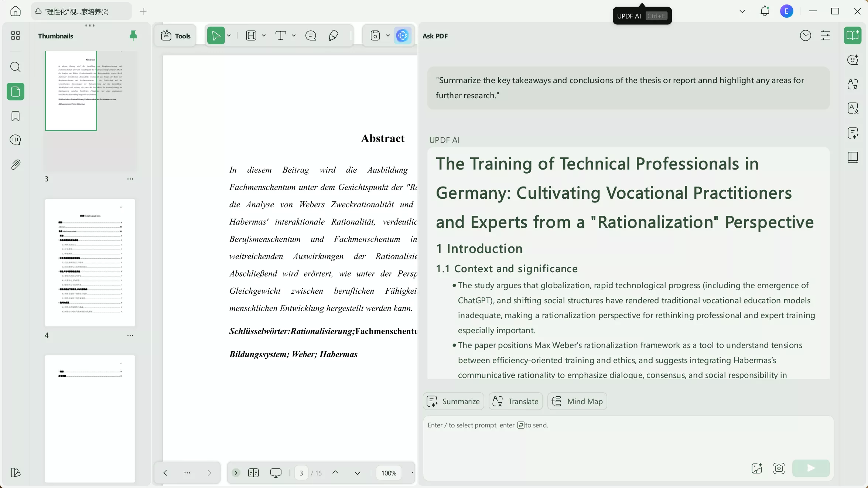Viewport: 868px width, 488px height.
Task: Toggle the two-page reading view
Action: (x=253, y=473)
